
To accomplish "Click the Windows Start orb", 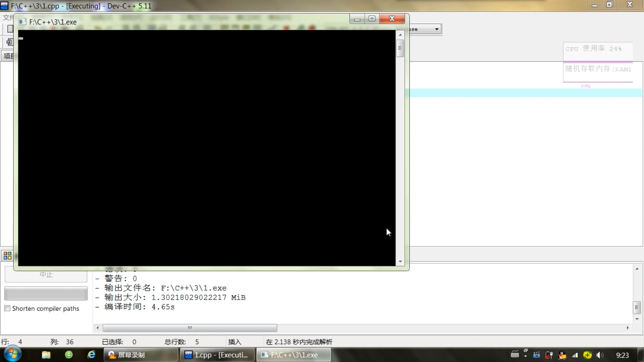I will [x=12, y=354].
